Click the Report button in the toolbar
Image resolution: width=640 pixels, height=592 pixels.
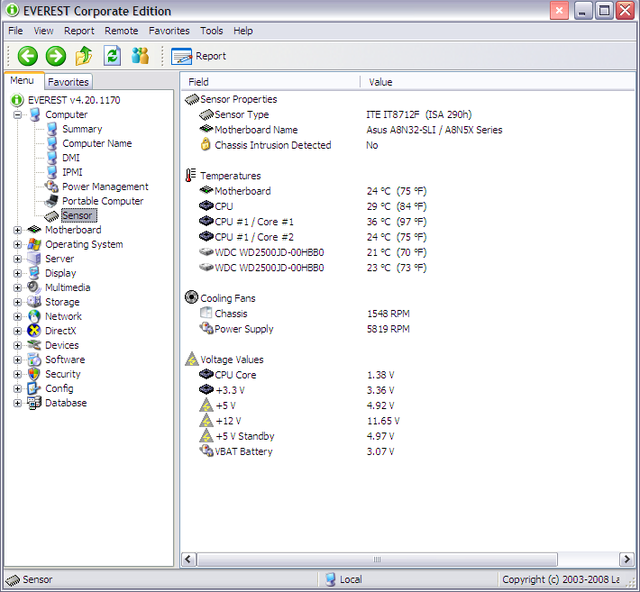(x=198, y=56)
